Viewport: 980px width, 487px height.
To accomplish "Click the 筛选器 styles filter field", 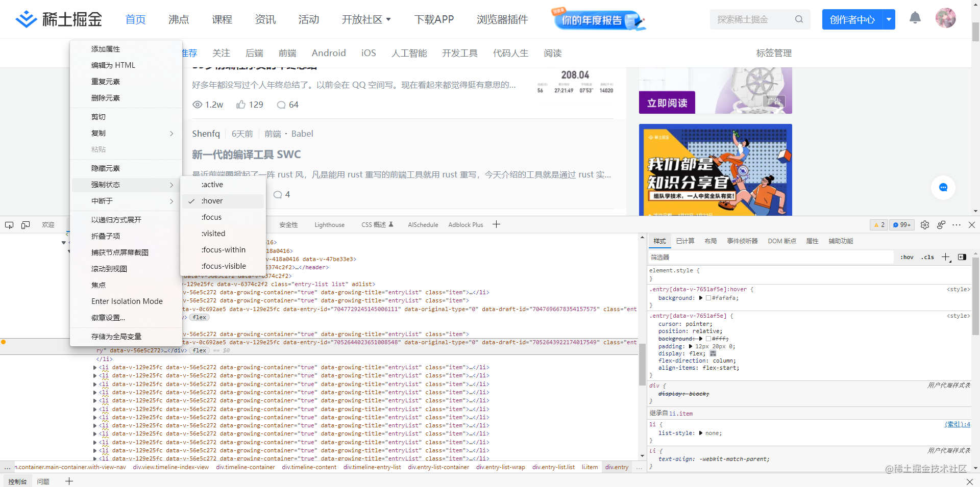I will (771, 257).
